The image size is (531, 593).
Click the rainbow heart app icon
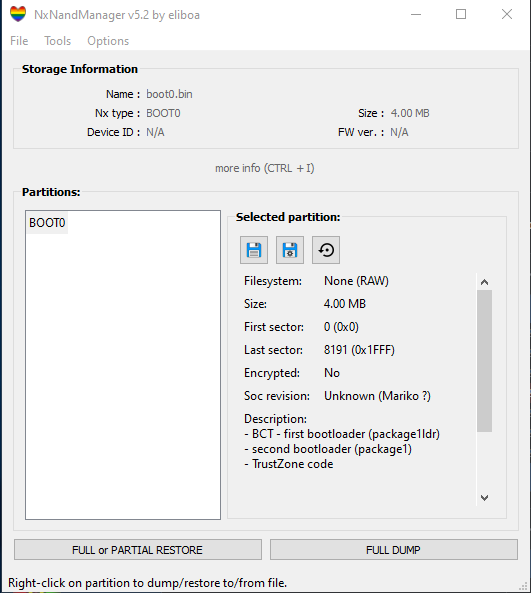pos(18,14)
